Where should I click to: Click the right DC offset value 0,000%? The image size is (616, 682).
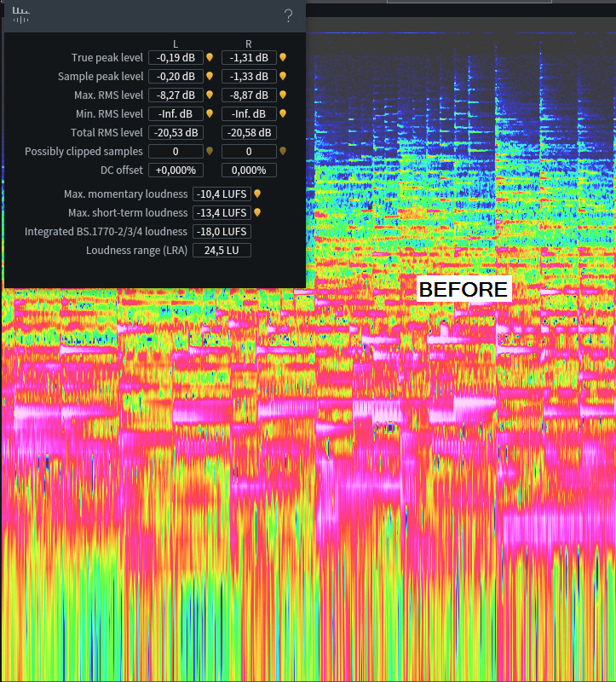click(249, 170)
